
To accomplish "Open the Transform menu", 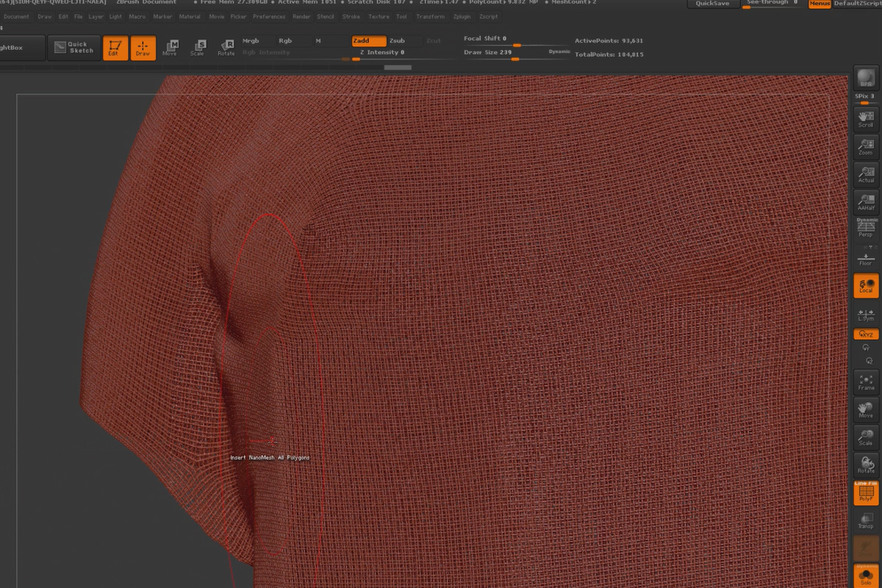I will [430, 16].
